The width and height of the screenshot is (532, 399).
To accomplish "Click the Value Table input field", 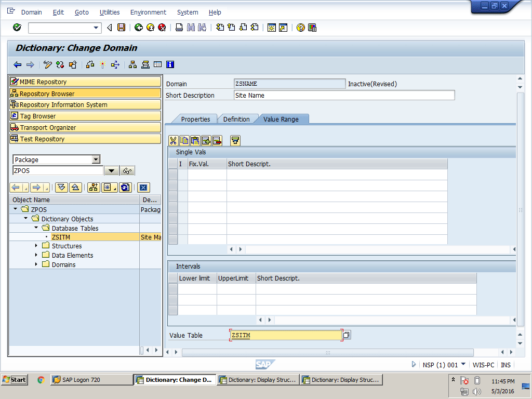I will point(285,335).
